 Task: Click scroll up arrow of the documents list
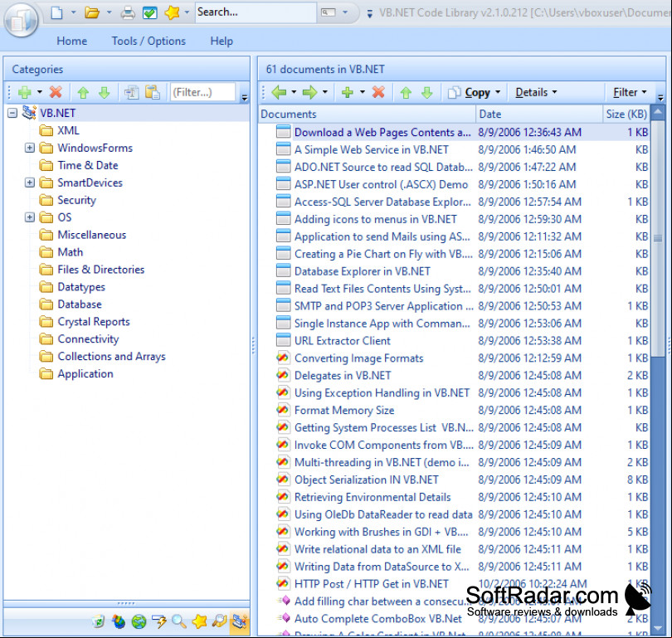coord(657,114)
